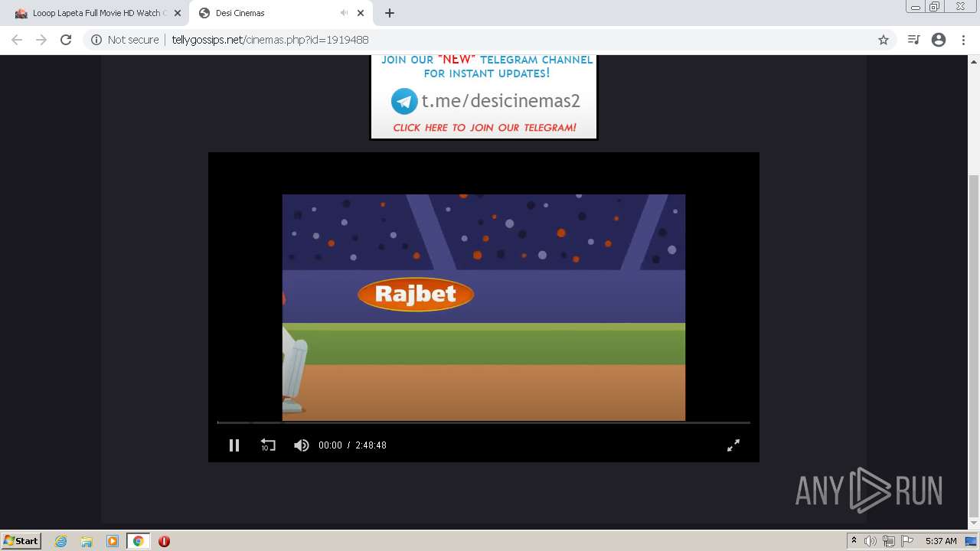Open the Windows Start menu
The height and width of the screenshot is (551, 980).
[21, 541]
